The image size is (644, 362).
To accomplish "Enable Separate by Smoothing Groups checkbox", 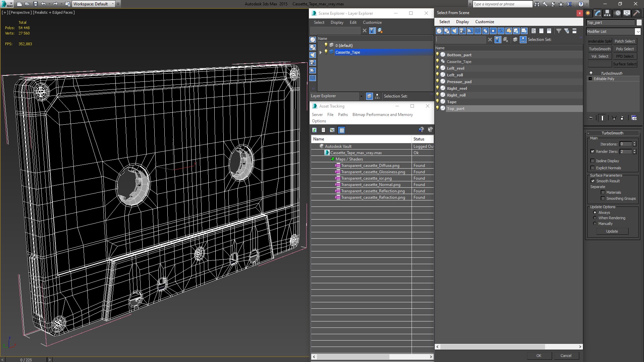I will click(603, 198).
